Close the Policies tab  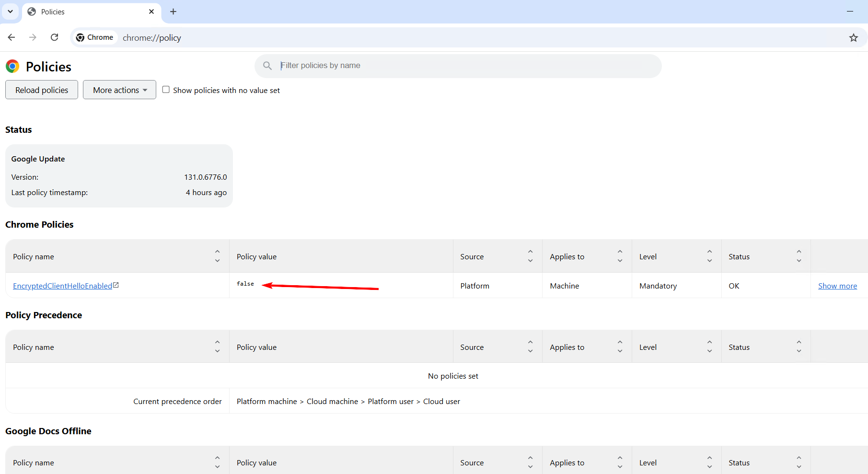coord(151,12)
